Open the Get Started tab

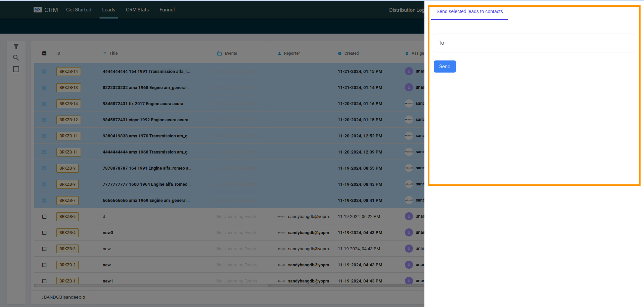(79, 10)
